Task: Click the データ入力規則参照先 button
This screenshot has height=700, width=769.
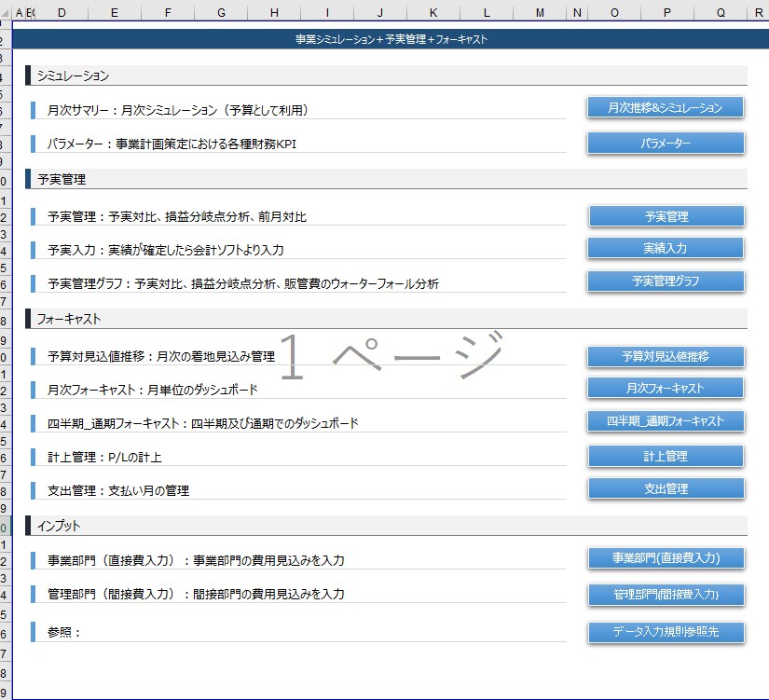Action: (x=666, y=632)
